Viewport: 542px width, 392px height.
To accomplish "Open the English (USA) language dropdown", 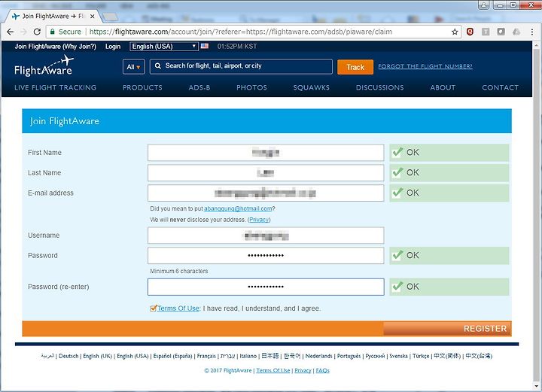I will point(164,47).
